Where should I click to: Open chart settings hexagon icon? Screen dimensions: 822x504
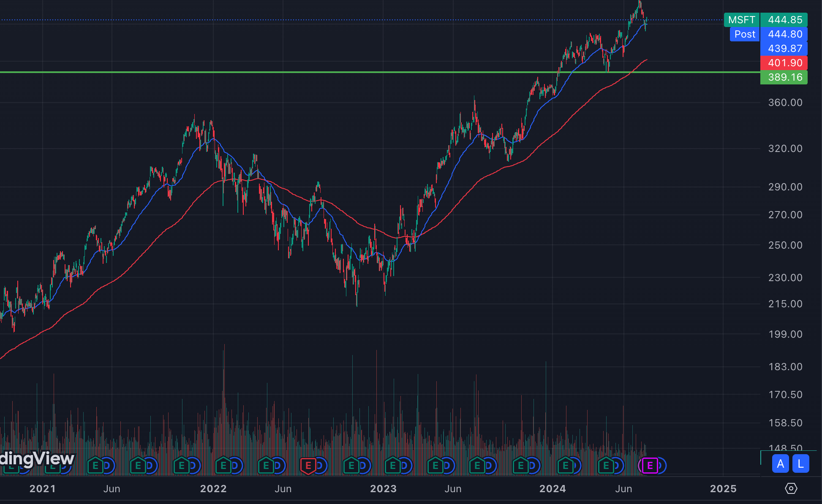click(791, 488)
